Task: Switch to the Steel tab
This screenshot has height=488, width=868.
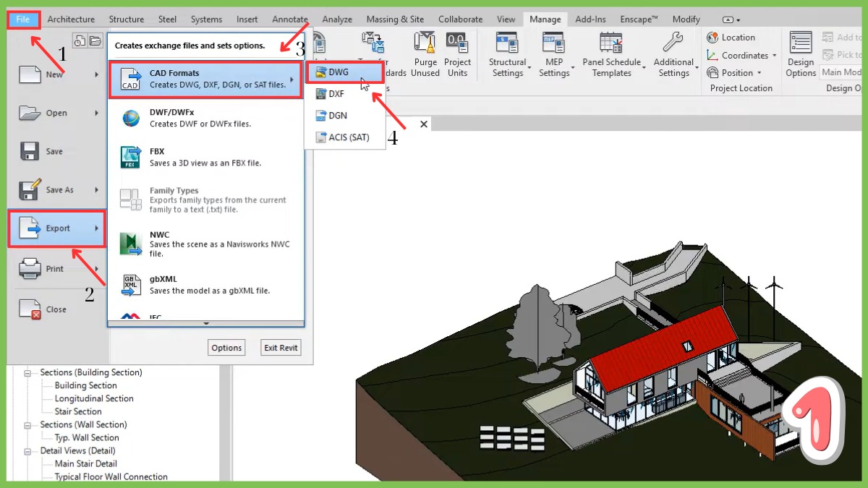Action: click(167, 20)
